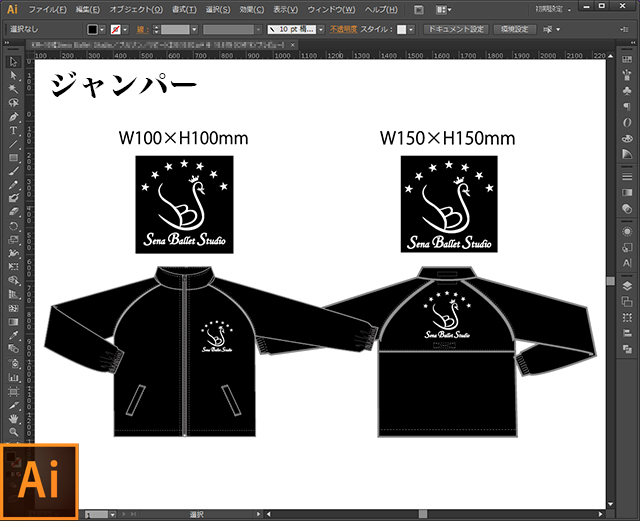Viewport: 640px width, 521px height.
Task: Select the Zoom magnifier tool
Action: tap(13, 432)
